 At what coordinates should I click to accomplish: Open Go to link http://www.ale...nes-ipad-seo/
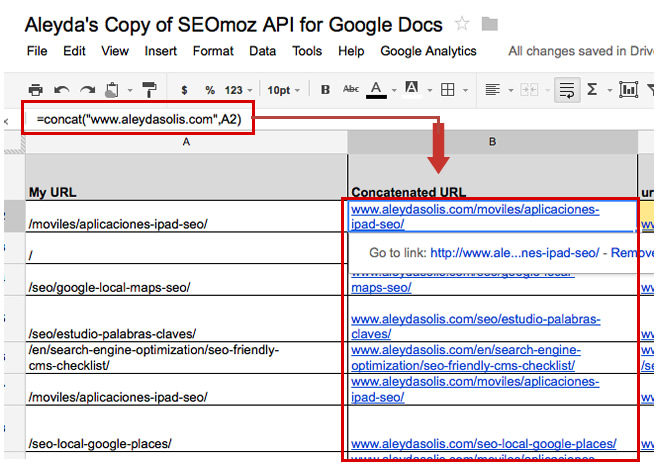click(514, 253)
